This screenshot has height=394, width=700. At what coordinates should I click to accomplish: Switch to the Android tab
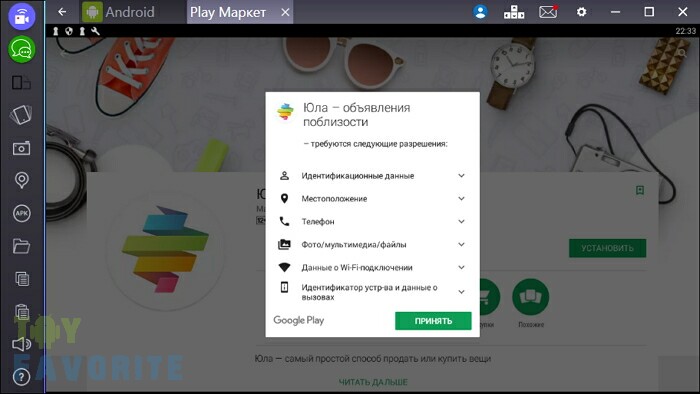coord(119,12)
